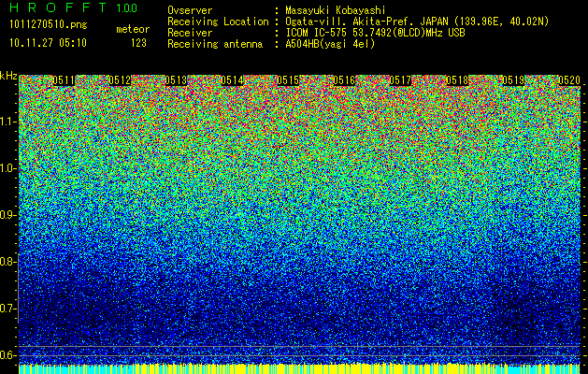This screenshot has height=374, width=588.
Task: Select the name Masayuki Kobayashi
Action: point(336,10)
